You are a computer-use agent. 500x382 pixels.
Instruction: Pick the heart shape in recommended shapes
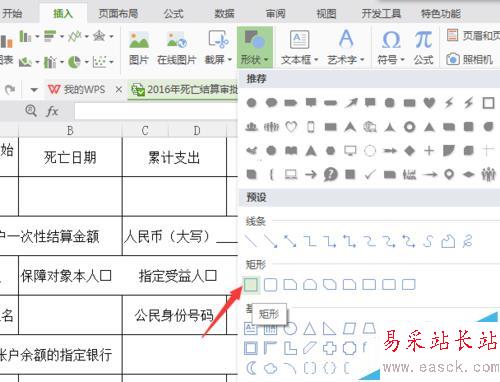[429, 103]
